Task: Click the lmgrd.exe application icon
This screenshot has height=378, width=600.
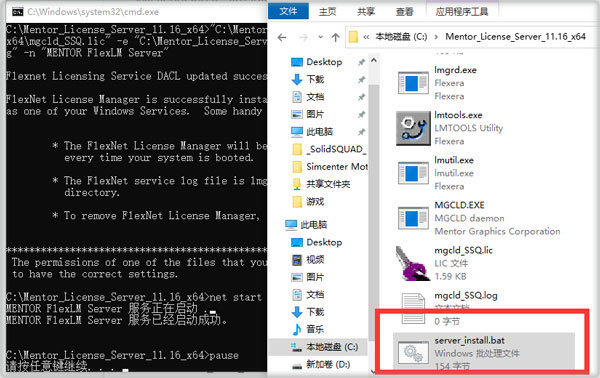Action: tap(413, 83)
